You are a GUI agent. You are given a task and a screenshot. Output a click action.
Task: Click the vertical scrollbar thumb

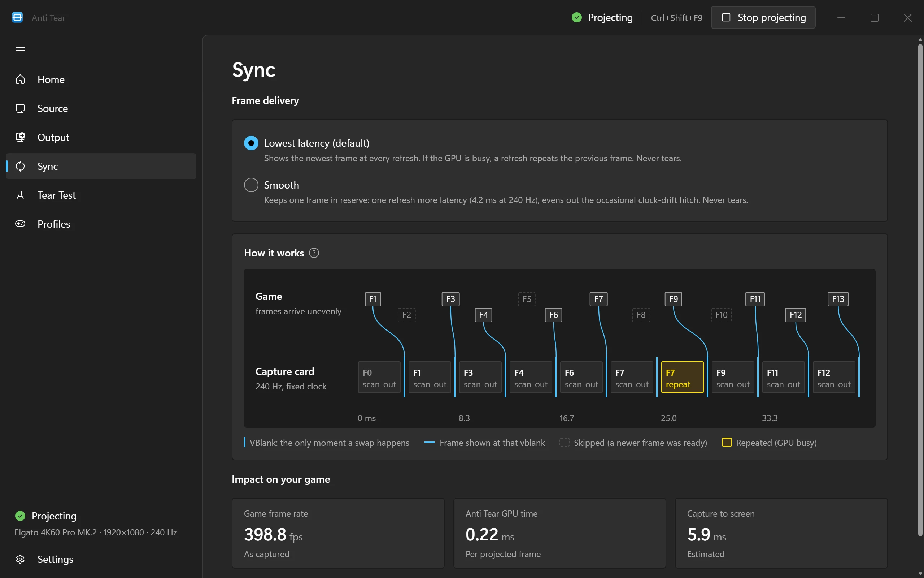pos(920,290)
